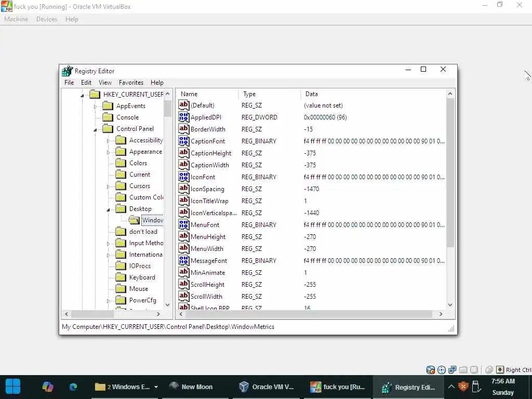Expand the Cursors tree node
Screen dimensions: 532x399
click(108, 187)
